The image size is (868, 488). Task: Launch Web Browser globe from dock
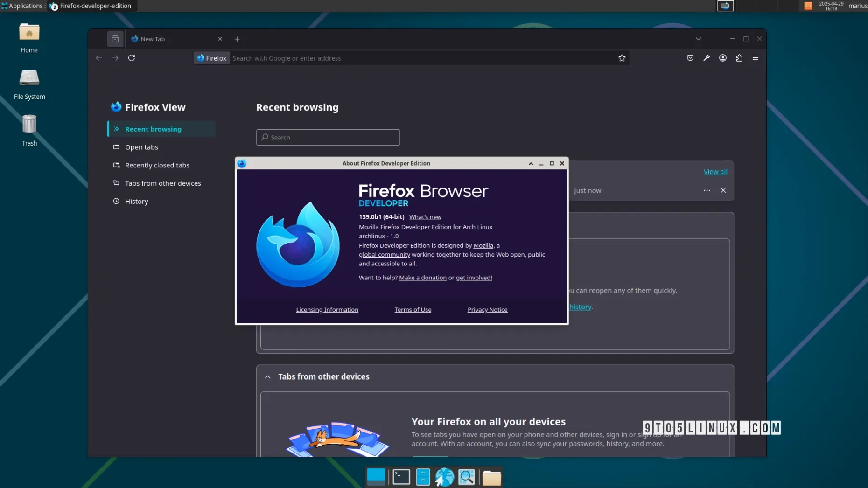click(445, 477)
